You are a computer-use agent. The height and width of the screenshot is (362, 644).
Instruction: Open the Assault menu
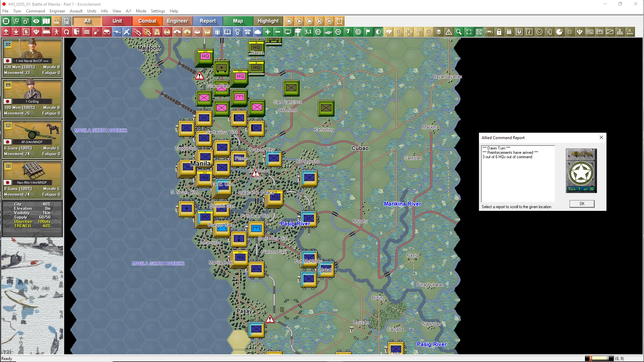point(76,11)
